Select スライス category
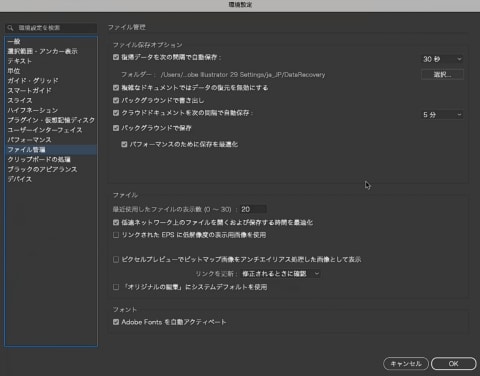480x376 pixels. click(51, 100)
